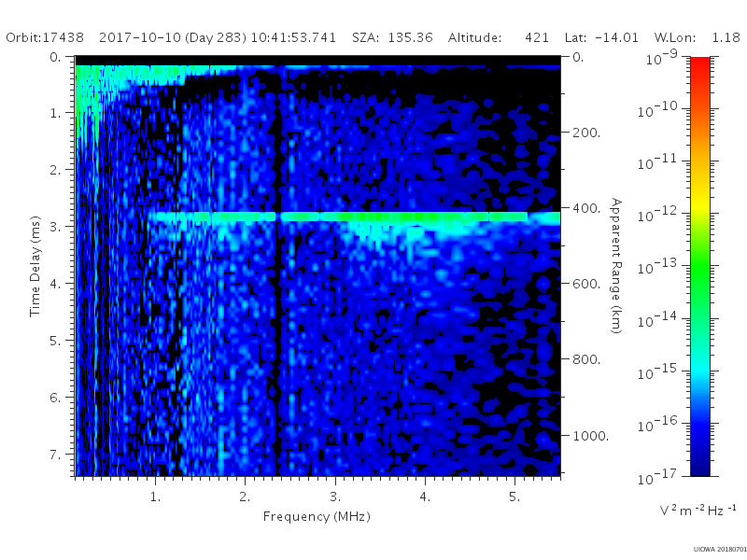747x560 pixels.
Task: Click the 10^-17 color bar label
Action: pyautogui.click(x=657, y=476)
